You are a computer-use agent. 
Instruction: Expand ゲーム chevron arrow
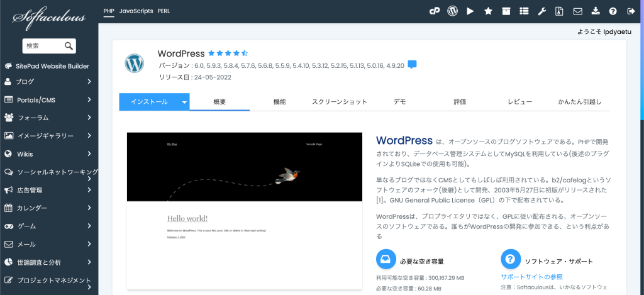89,226
